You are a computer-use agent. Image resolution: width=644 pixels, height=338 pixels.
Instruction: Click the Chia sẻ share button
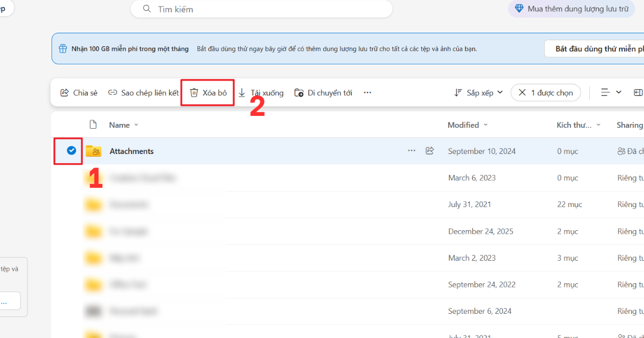(x=79, y=93)
